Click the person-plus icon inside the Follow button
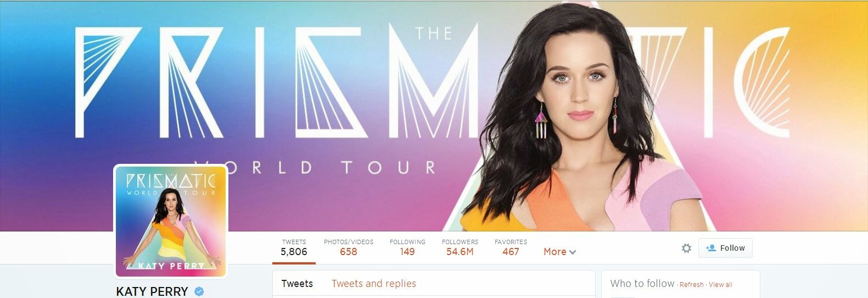 (x=711, y=248)
